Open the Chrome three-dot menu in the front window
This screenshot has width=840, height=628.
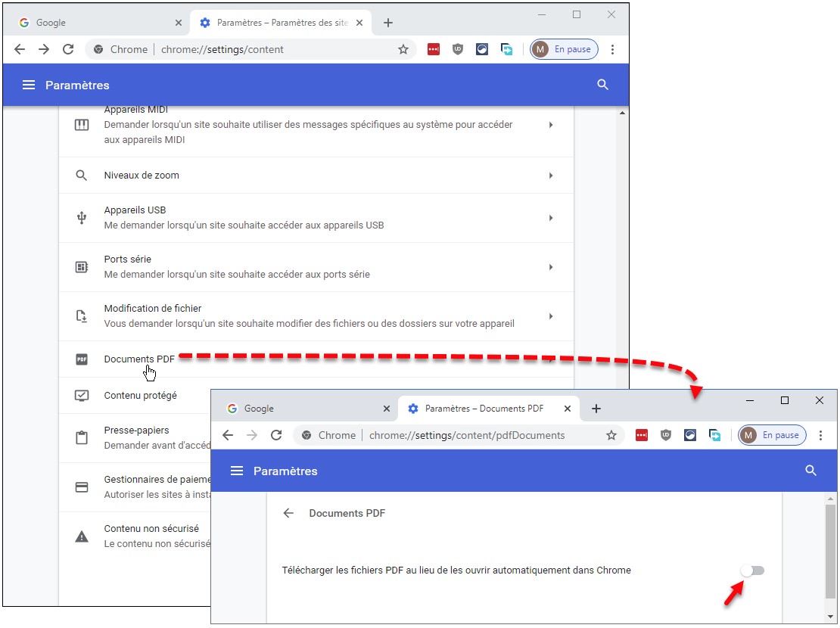click(820, 435)
